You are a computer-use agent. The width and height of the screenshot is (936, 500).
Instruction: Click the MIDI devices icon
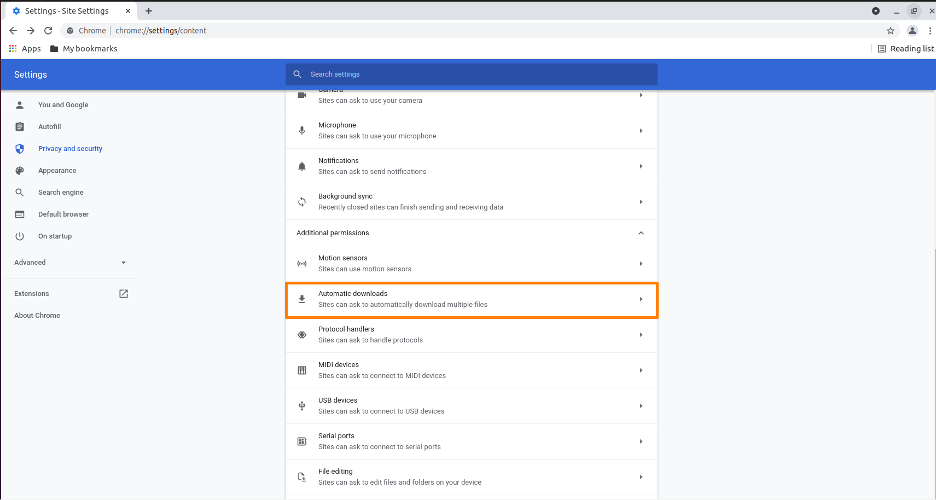point(302,371)
